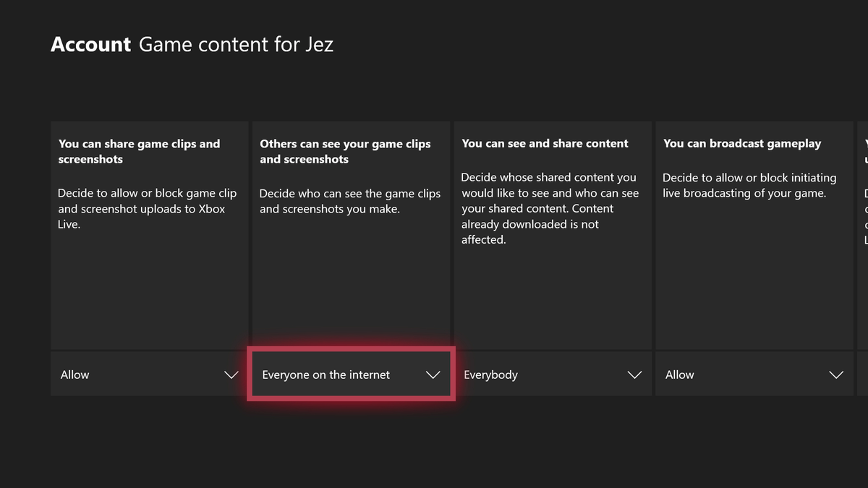Open the broadcast gameplay "Allow" dropdown
Viewport: 868px width, 488px height.
point(752,374)
